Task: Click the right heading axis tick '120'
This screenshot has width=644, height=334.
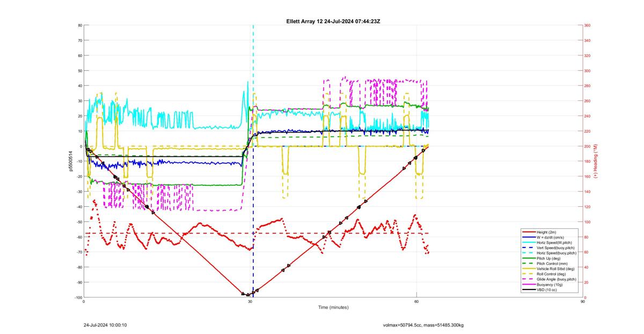Action: coord(588,207)
